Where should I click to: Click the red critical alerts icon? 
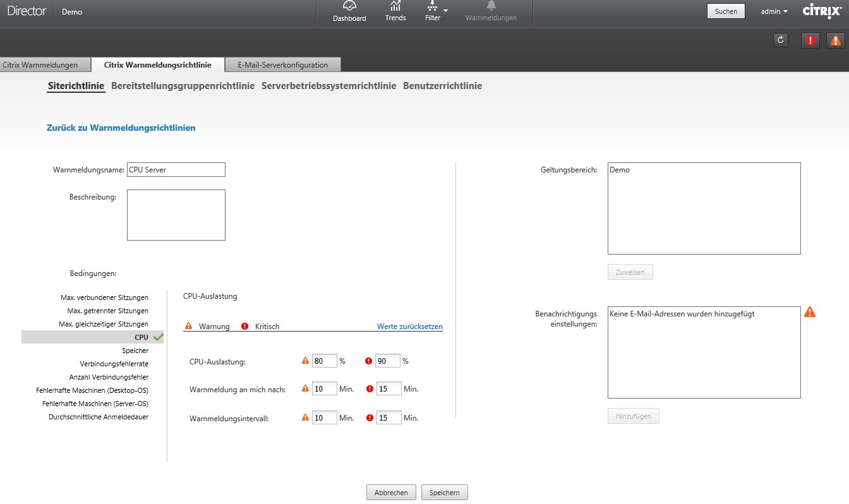point(810,40)
